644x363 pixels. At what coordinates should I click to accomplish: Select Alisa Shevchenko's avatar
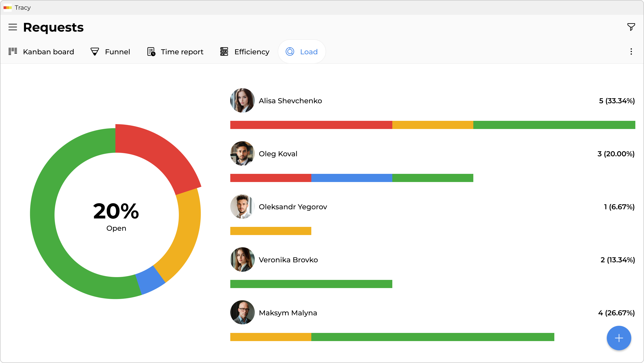242,100
